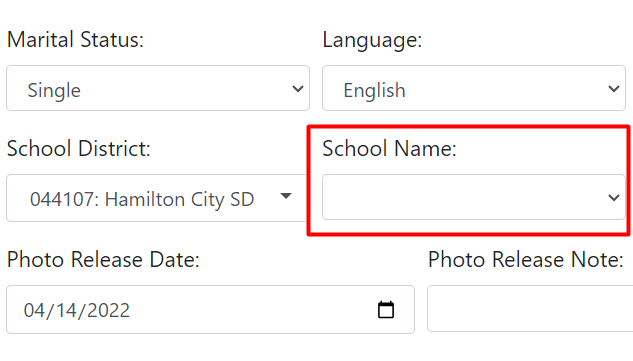633x361 pixels.
Task: Expand the Language dropdown chevron
Action: click(x=614, y=88)
